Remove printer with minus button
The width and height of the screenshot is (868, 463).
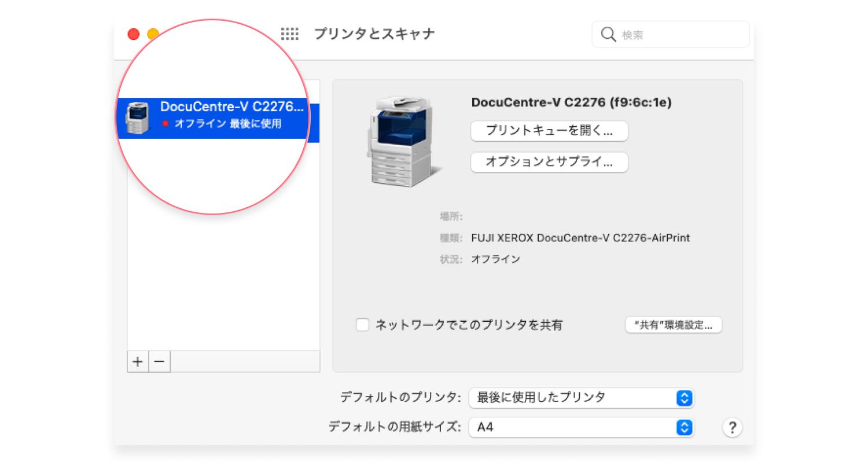[x=160, y=362]
